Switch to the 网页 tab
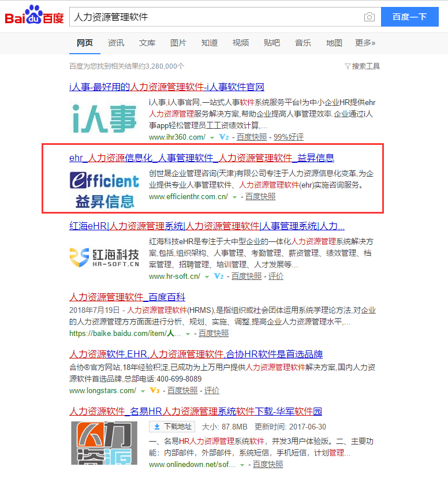Viewport: 448px width, 478px height. pos(85,43)
